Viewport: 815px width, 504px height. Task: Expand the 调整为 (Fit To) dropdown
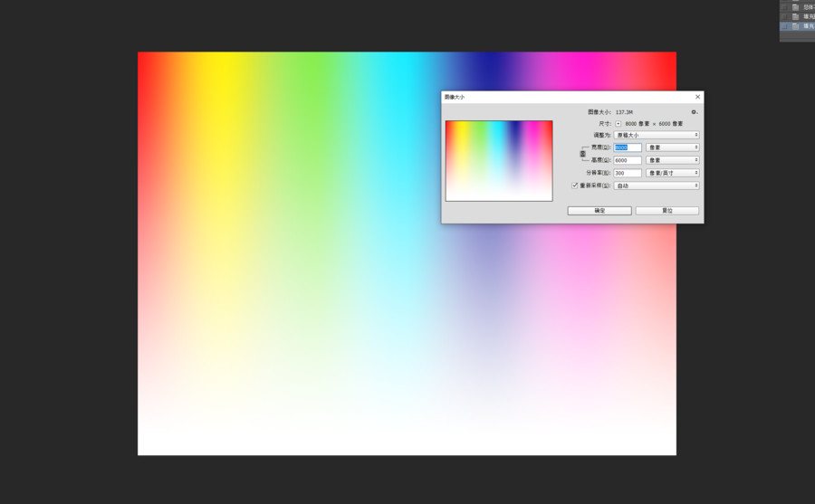pos(656,135)
